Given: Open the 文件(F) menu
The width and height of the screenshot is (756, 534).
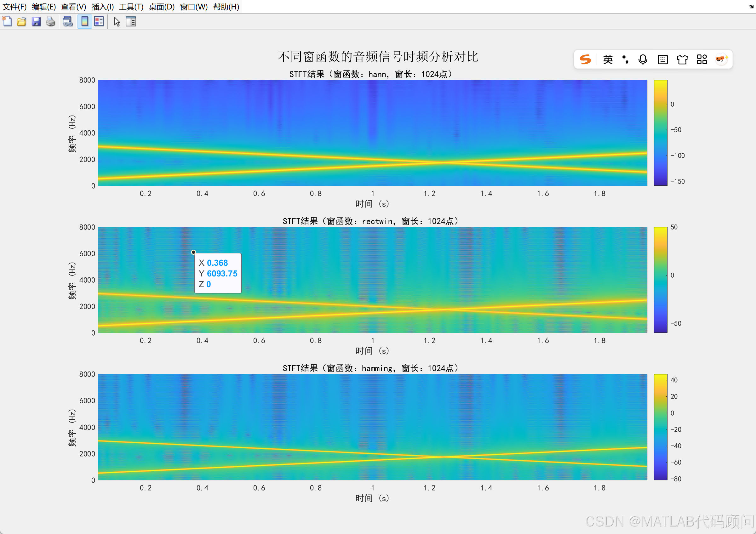Looking at the screenshot, I should tap(14, 7).
